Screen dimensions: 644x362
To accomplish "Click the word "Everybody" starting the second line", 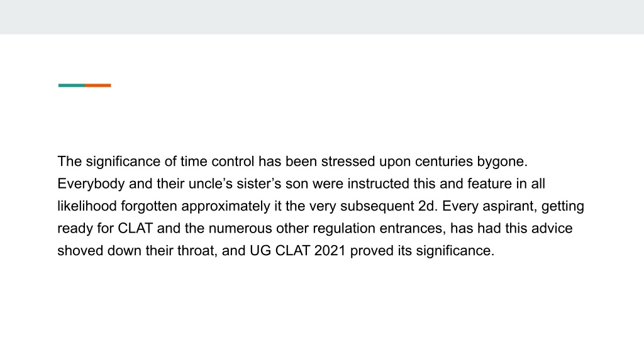I will (x=91, y=184).
